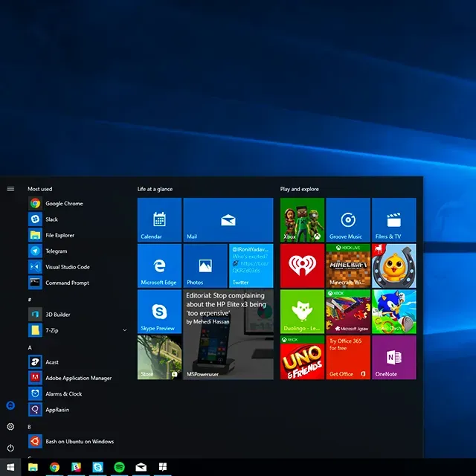
Task: Open Settings gear in Start menu rail
Action: coord(10,427)
